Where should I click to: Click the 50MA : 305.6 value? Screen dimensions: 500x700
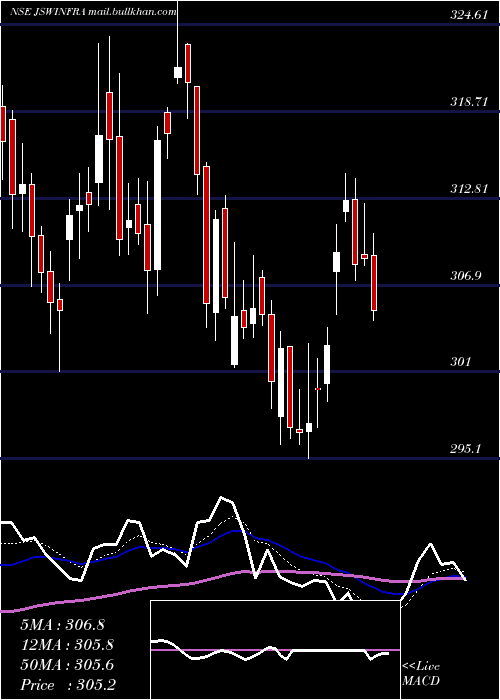point(67,665)
